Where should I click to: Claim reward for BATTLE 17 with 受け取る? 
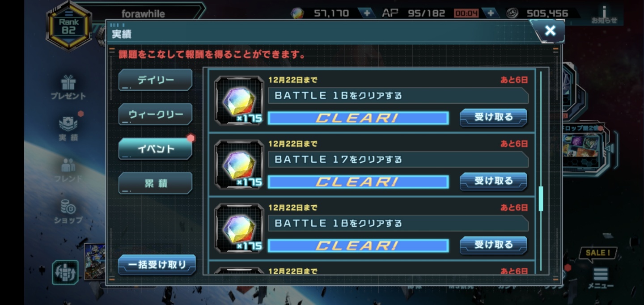point(493,182)
